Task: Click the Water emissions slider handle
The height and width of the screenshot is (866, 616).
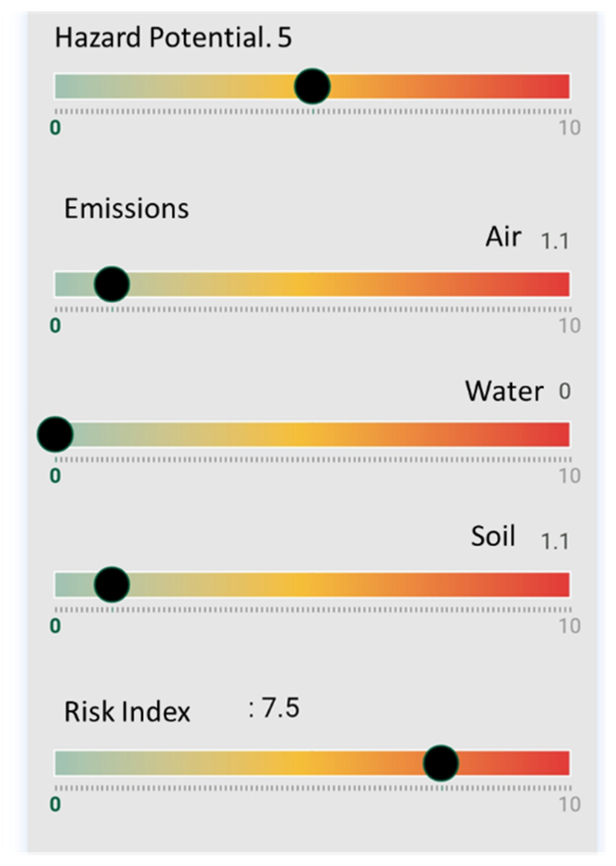Action: [x=55, y=434]
